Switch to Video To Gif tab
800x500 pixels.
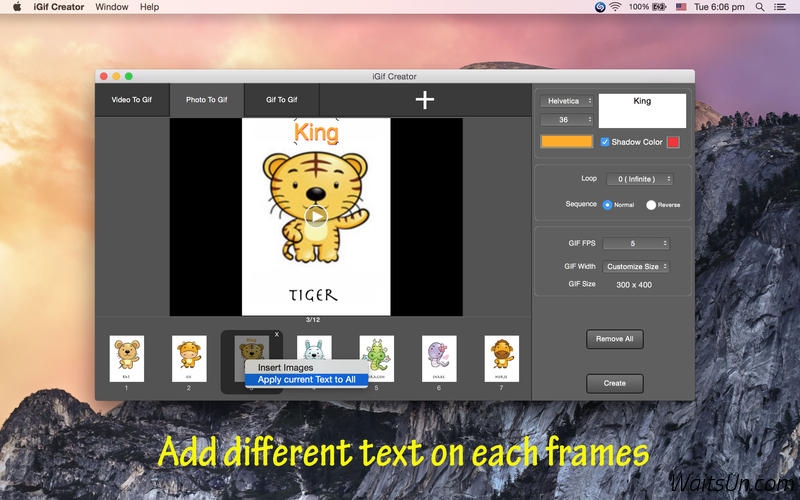pos(132,100)
